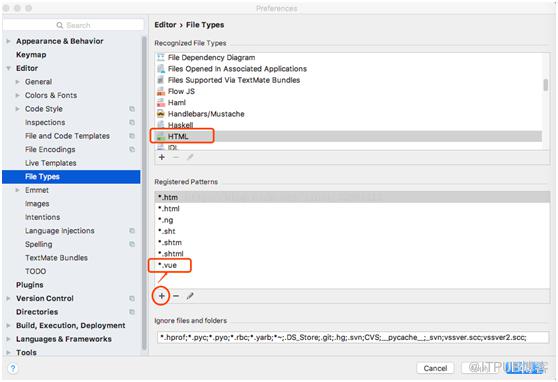Select the *.shtml pattern

pyautogui.click(x=352, y=253)
